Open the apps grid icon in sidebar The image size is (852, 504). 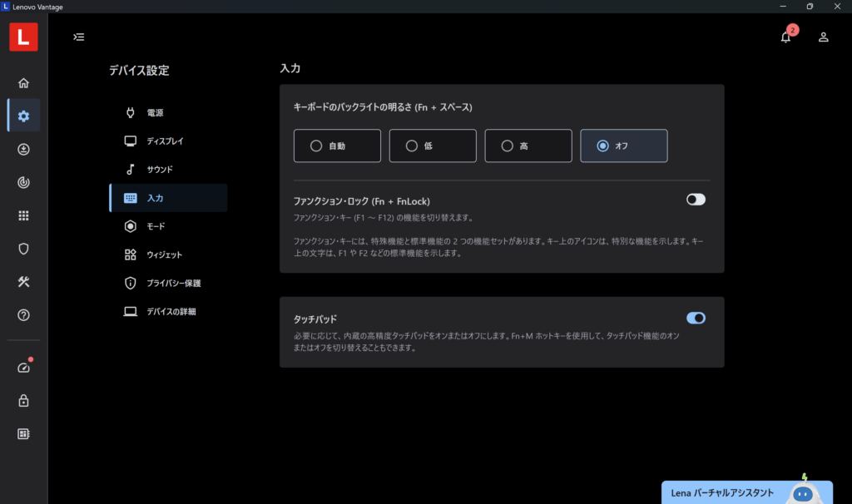tap(23, 215)
